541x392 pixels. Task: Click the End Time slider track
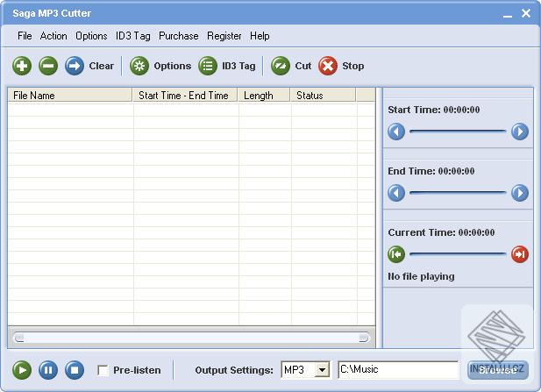pos(458,193)
